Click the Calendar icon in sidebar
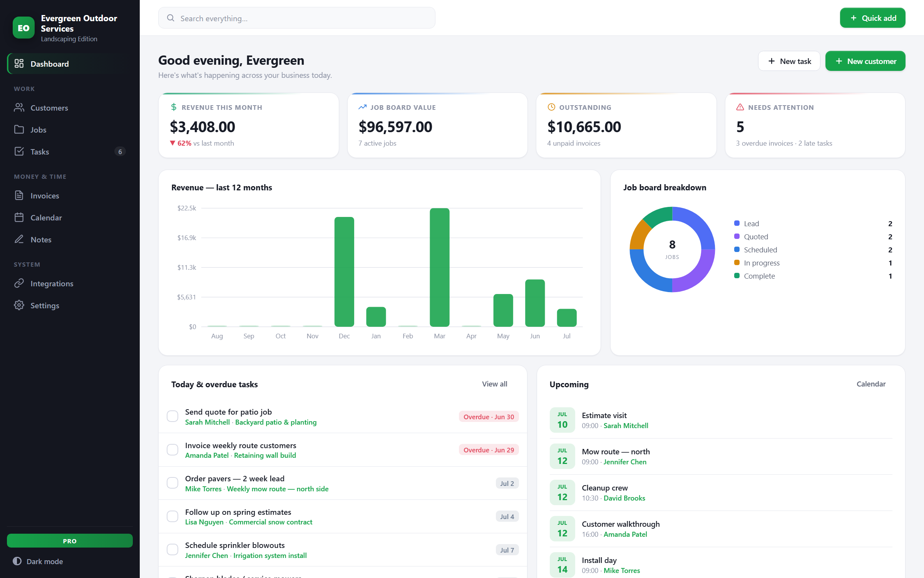The image size is (924, 578). point(19,217)
